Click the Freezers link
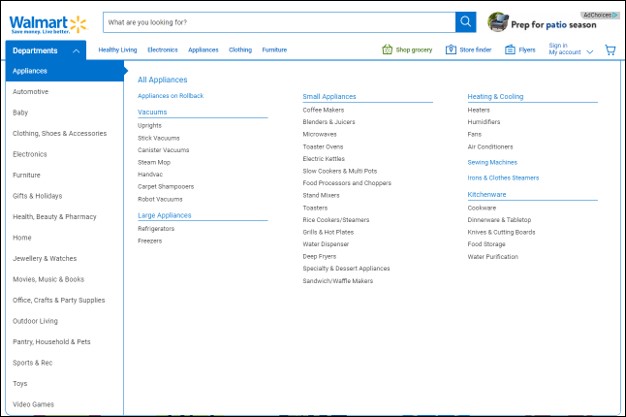This screenshot has width=626, height=417. (x=150, y=241)
